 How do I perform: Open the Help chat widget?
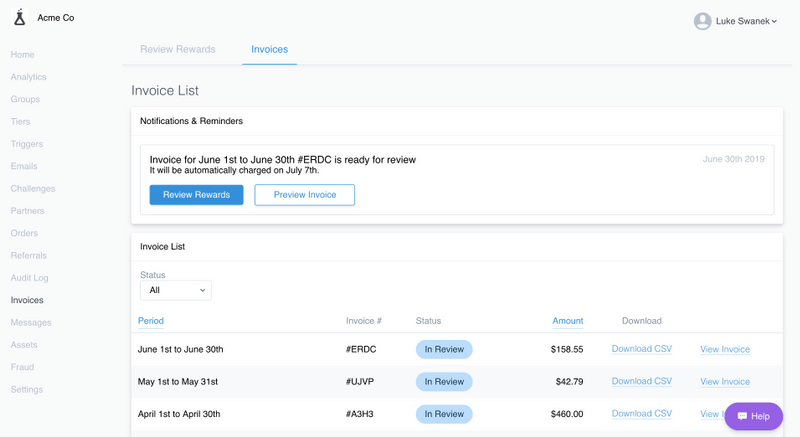click(753, 416)
